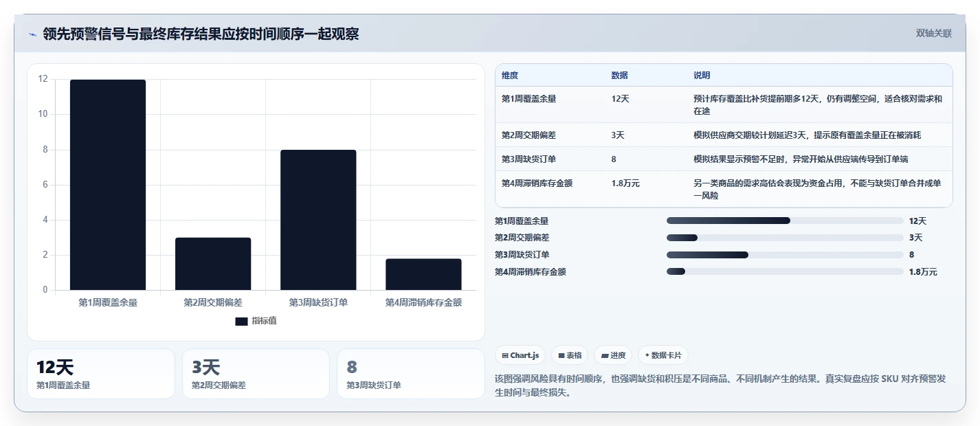Click the 1.8万元 value in the table
The width and height of the screenshot is (980, 426).
625,183
